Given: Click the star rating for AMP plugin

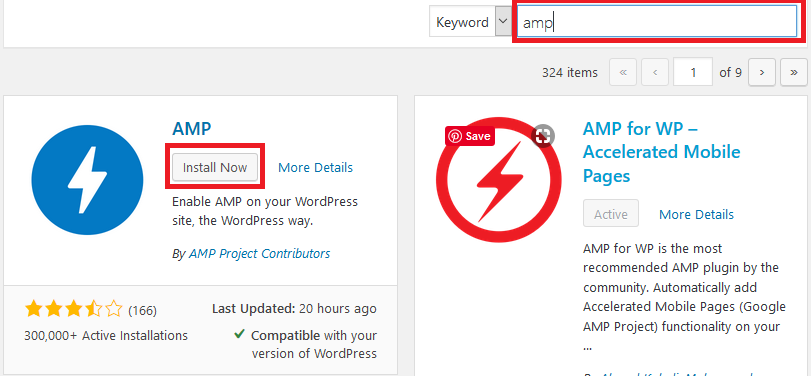Looking at the screenshot, I should point(73,310).
